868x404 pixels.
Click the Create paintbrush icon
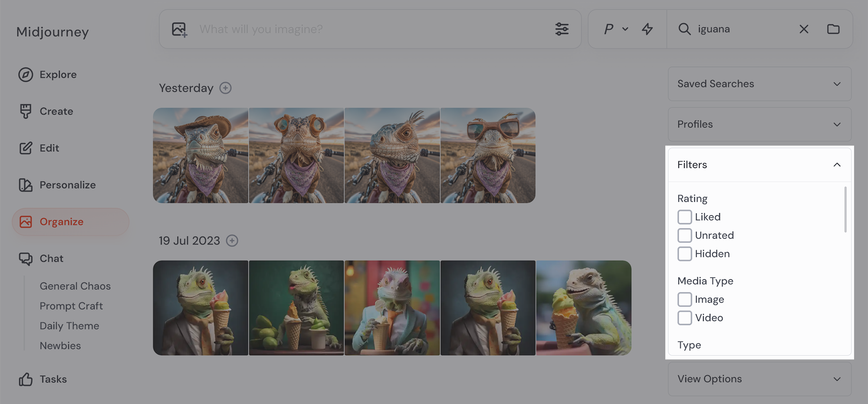point(26,111)
